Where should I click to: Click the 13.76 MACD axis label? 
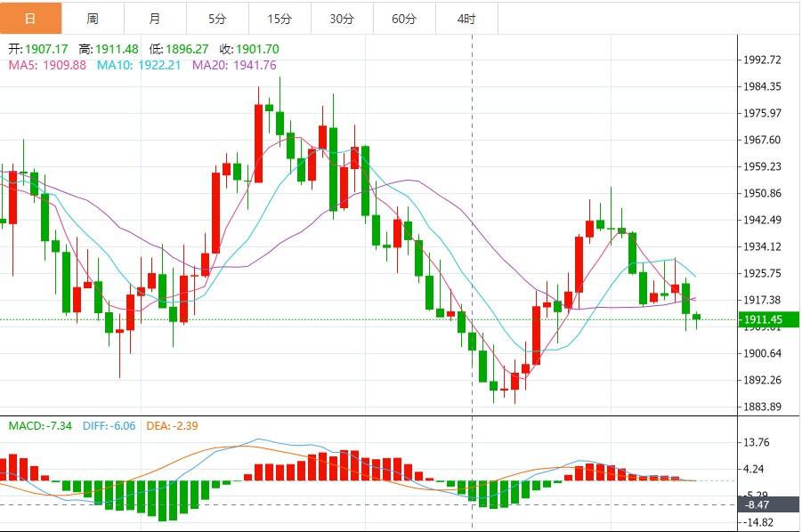click(756, 442)
